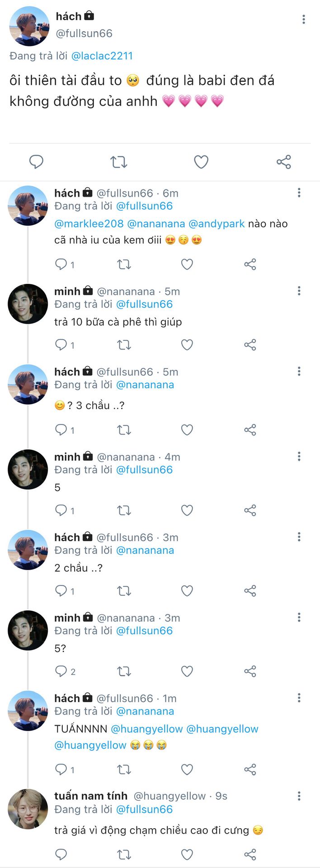Open @laclac2211 profile mention link
The image size is (320, 868).
pyautogui.click(x=102, y=56)
